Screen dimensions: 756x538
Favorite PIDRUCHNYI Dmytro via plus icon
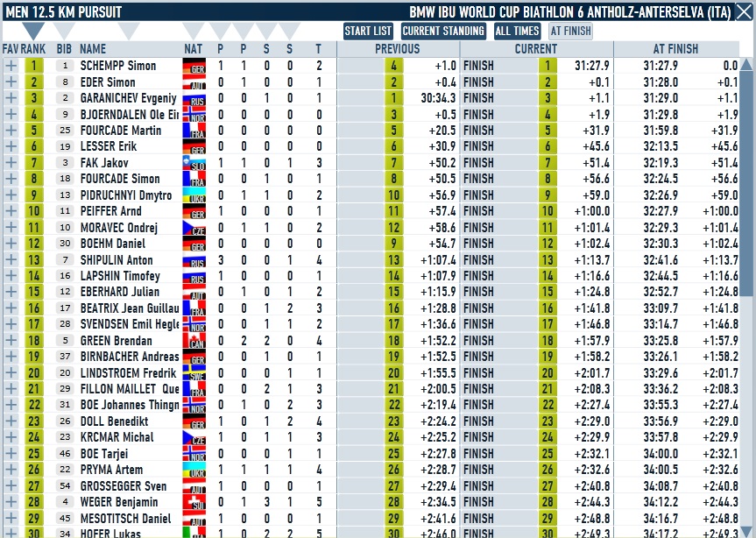(x=11, y=195)
